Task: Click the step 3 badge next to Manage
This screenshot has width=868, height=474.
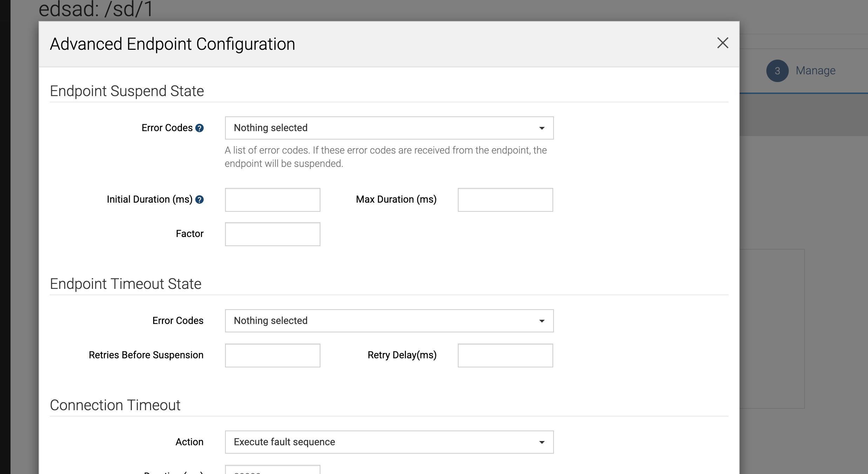Action: (x=777, y=70)
